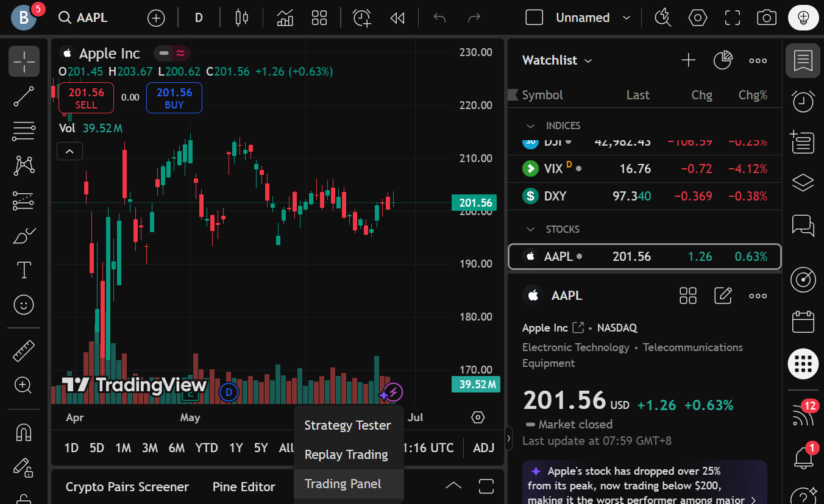
Task: Select the crosshair cursor tool
Action: tap(24, 61)
